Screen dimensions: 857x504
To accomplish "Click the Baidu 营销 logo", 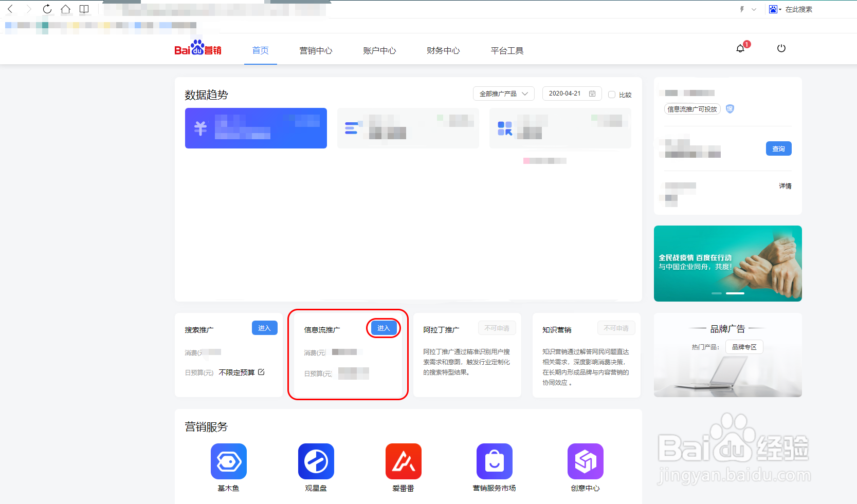I will tap(198, 49).
